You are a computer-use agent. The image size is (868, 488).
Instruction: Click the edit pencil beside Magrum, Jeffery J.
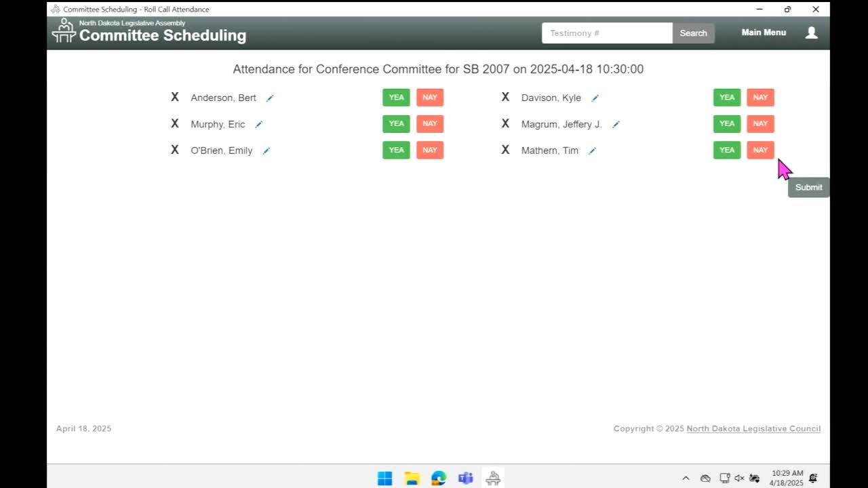pos(616,125)
